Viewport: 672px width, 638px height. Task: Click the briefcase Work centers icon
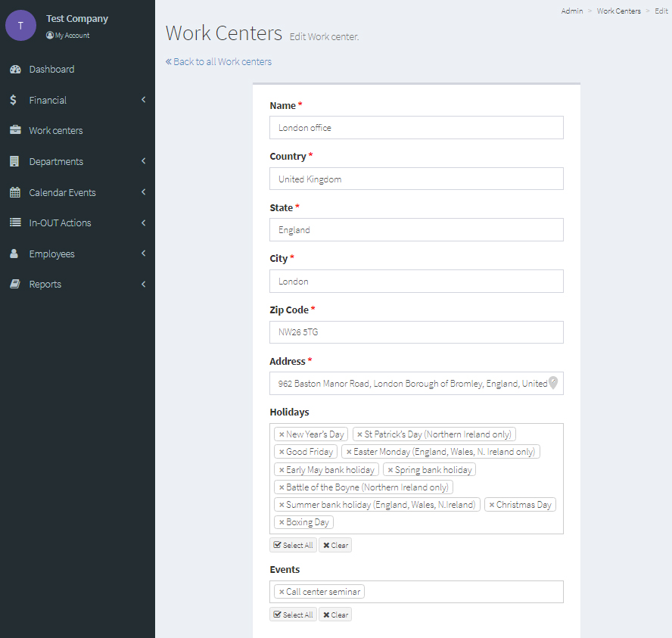tap(14, 130)
